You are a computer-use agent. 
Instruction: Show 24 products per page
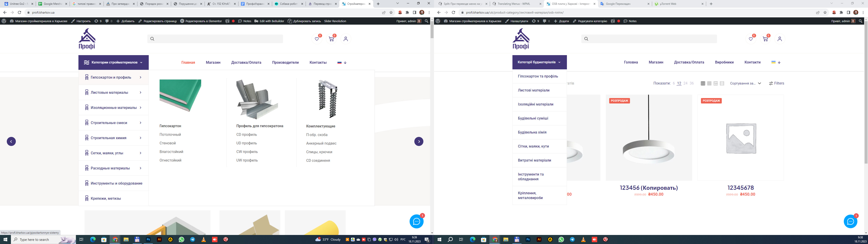coord(685,83)
